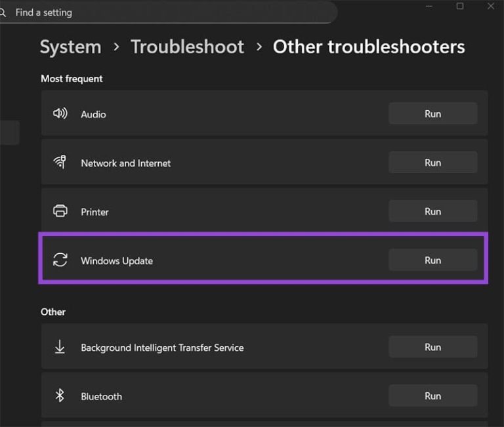504x427 pixels.
Task: Minimize the Settings window
Action: coord(429,6)
